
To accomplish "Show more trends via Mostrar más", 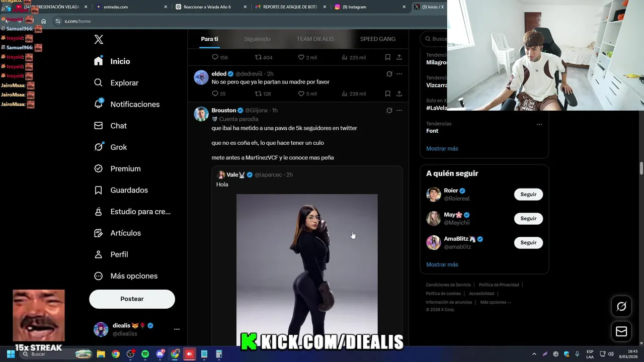I will pyautogui.click(x=442, y=149).
